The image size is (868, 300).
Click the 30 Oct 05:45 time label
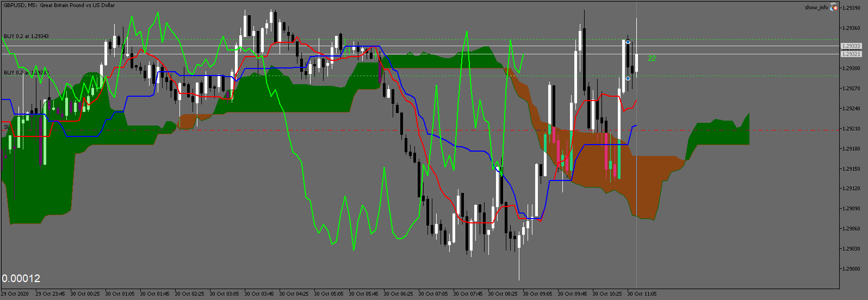point(363,294)
